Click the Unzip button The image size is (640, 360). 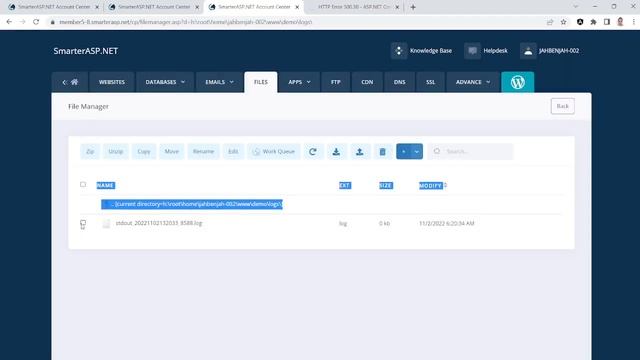point(116,151)
